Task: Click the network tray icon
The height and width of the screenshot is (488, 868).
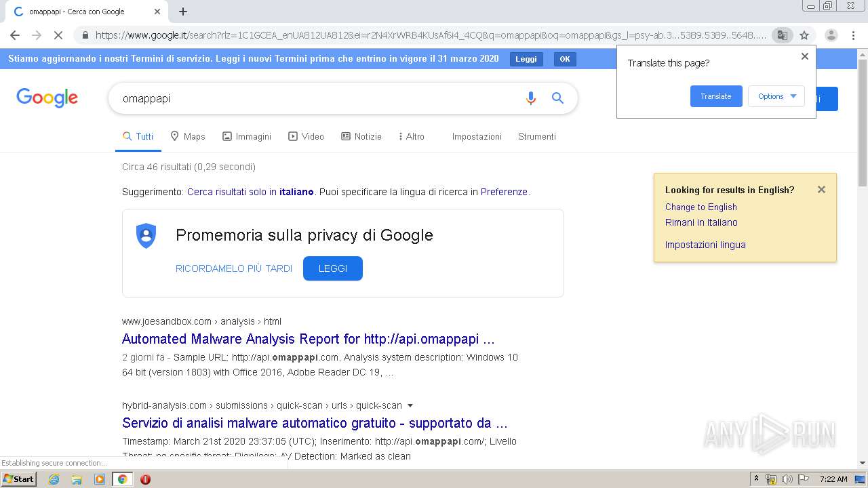Action: (x=771, y=479)
